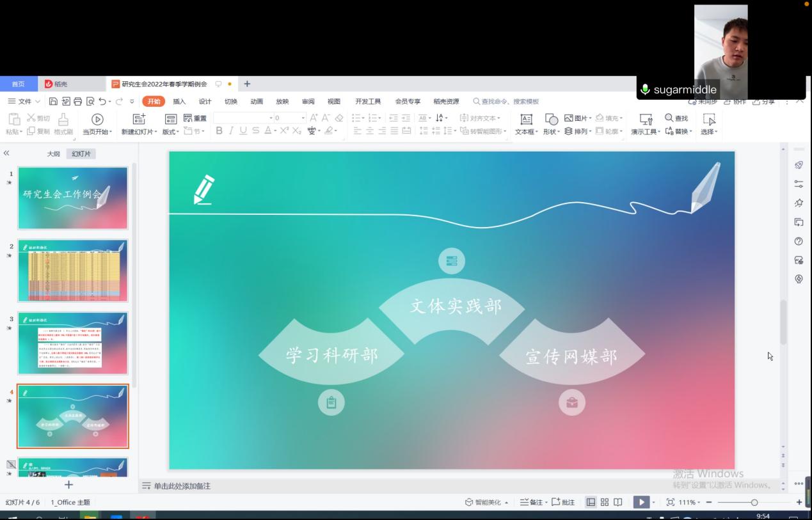Open the font size dropdown
The image size is (812, 520).
pos(303,118)
